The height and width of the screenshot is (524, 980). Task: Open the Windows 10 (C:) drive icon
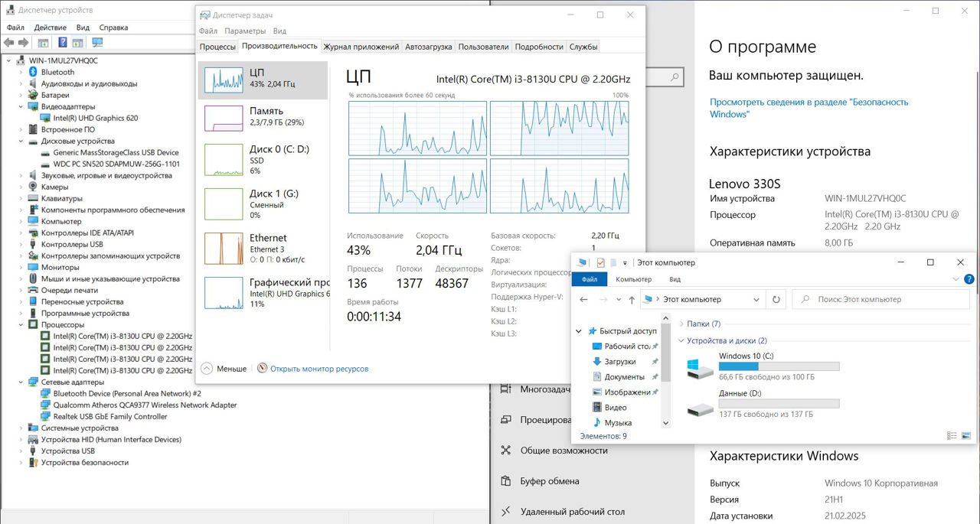(x=700, y=369)
